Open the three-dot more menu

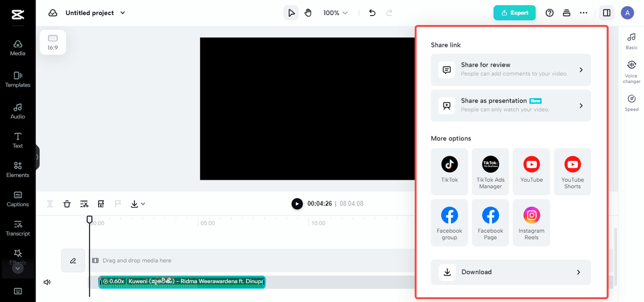(x=584, y=13)
